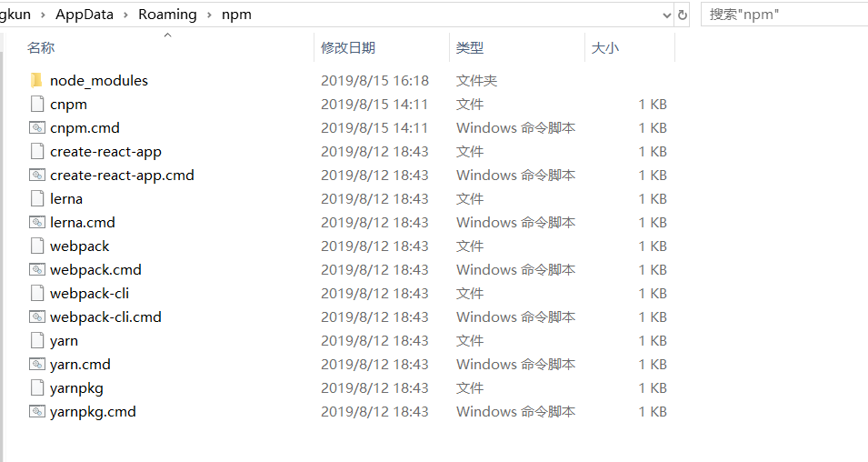Viewport: 868px width, 462px height.
Task: Click the npm breadcrumb segment
Action: pos(236,15)
